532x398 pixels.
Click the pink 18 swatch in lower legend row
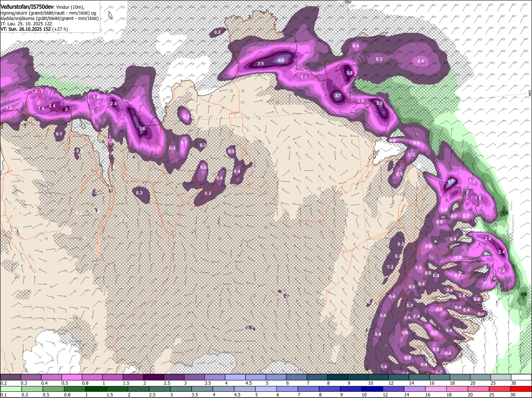pos(458,389)
